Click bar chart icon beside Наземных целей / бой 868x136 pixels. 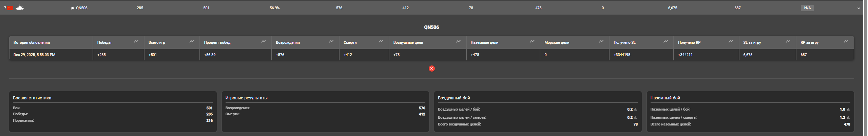click(848, 110)
